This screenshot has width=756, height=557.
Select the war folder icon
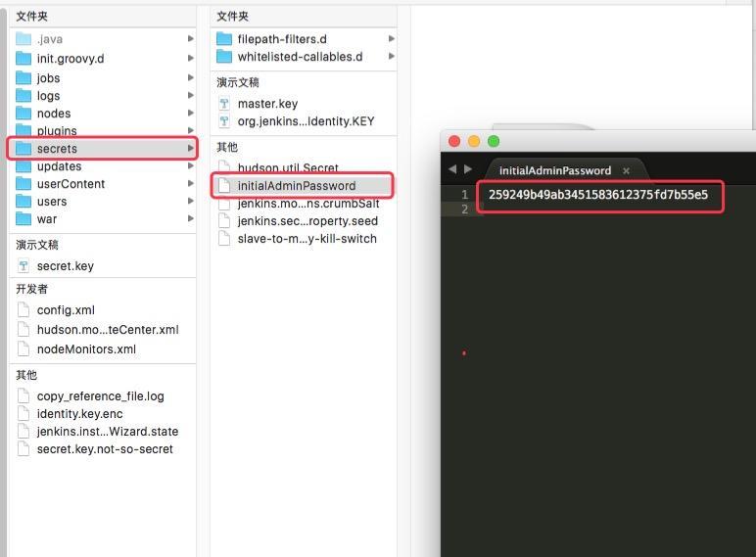click(24, 219)
